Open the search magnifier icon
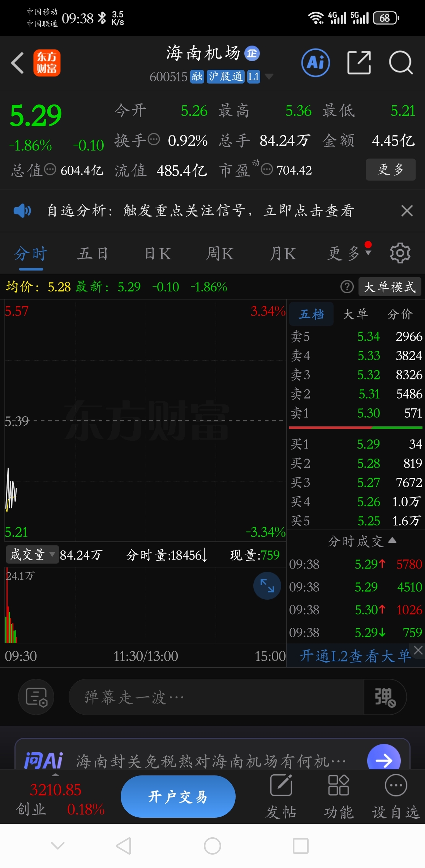 (x=401, y=63)
